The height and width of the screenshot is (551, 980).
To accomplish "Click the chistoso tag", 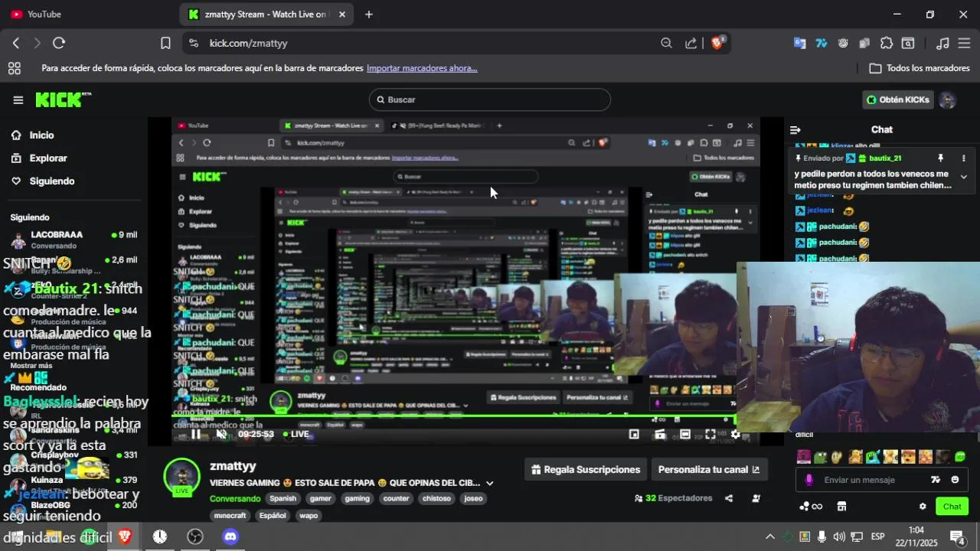I will 436,498.
